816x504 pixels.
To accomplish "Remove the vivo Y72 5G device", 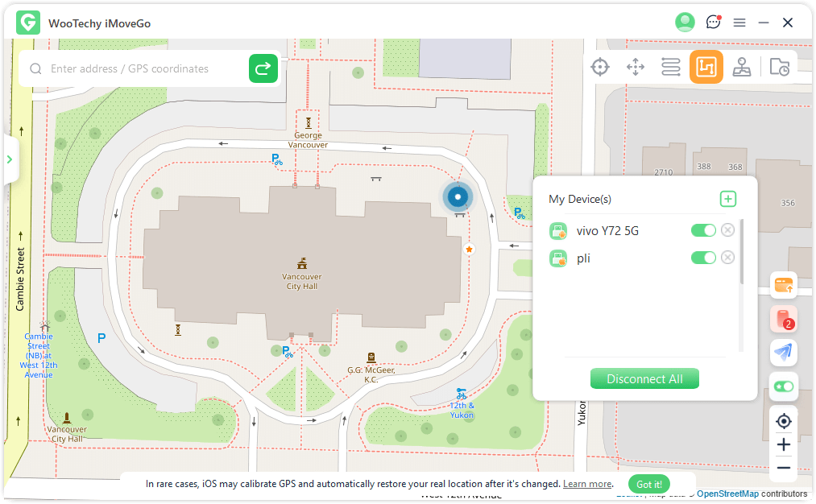I will point(727,231).
